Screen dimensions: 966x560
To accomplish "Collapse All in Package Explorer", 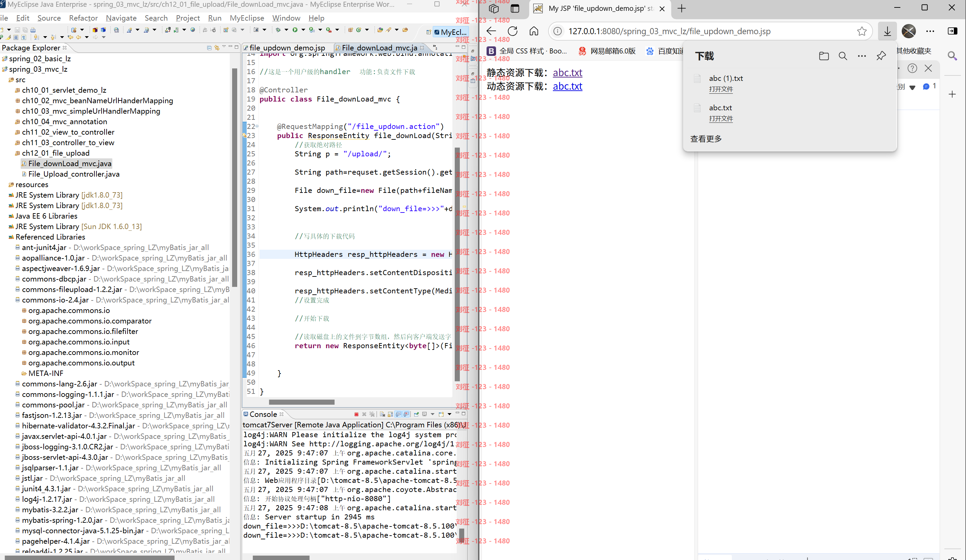I will click(209, 48).
